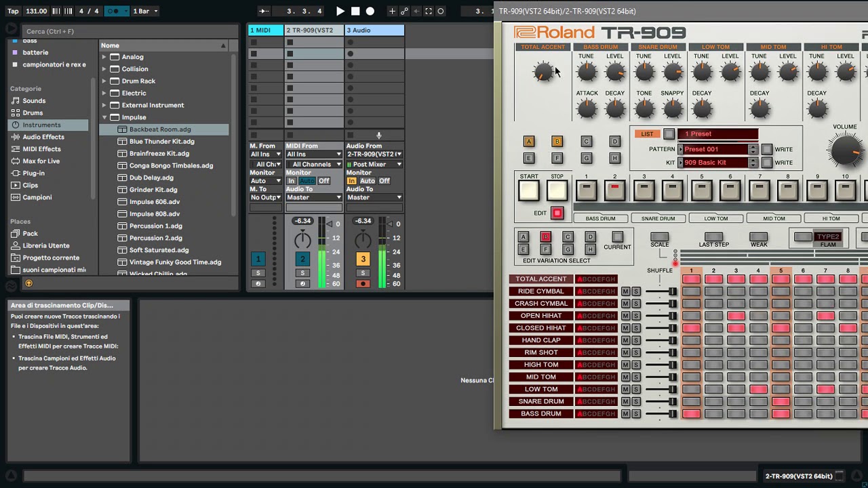The width and height of the screenshot is (868, 488).
Task: Select the MIDI Effects category
Action: pos(41,149)
